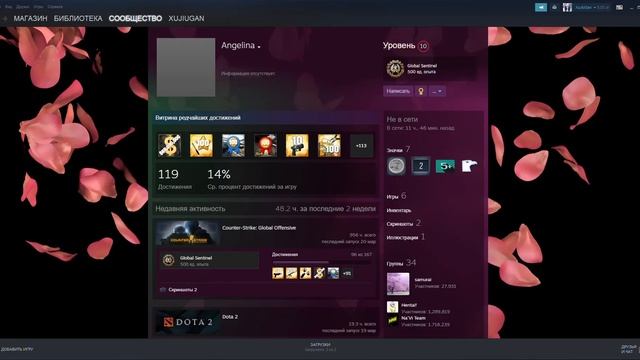This screenshot has width=640, height=360.
Task: Open the friends and chat button
Action: coord(629,349)
